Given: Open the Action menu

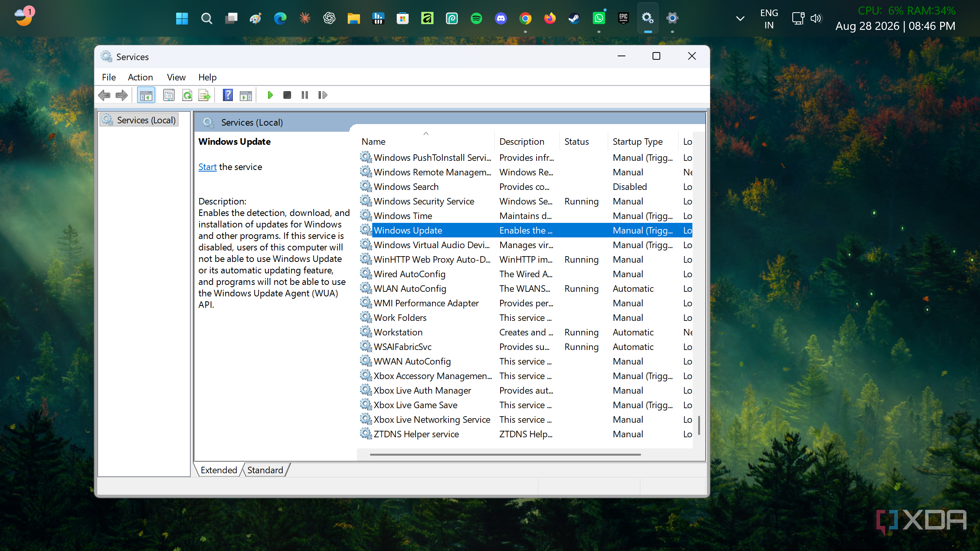Looking at the screenshot, I should point(140,77).
